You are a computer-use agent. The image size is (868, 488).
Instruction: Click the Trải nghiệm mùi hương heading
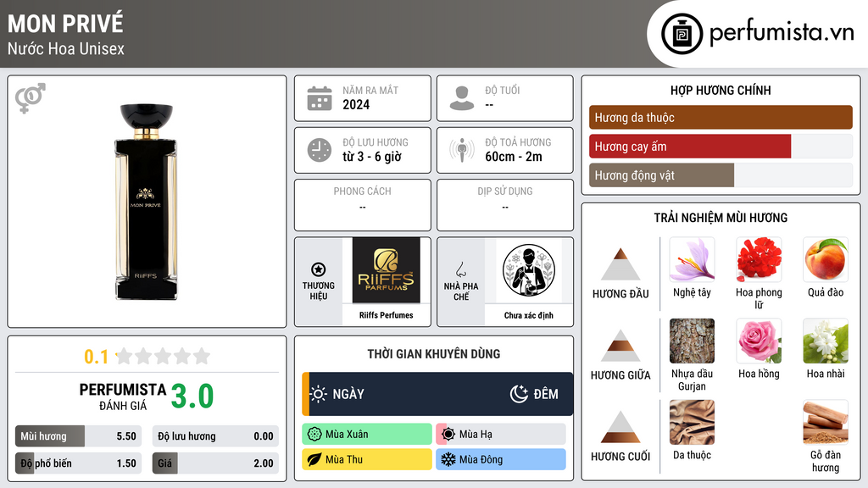(721, 218)
